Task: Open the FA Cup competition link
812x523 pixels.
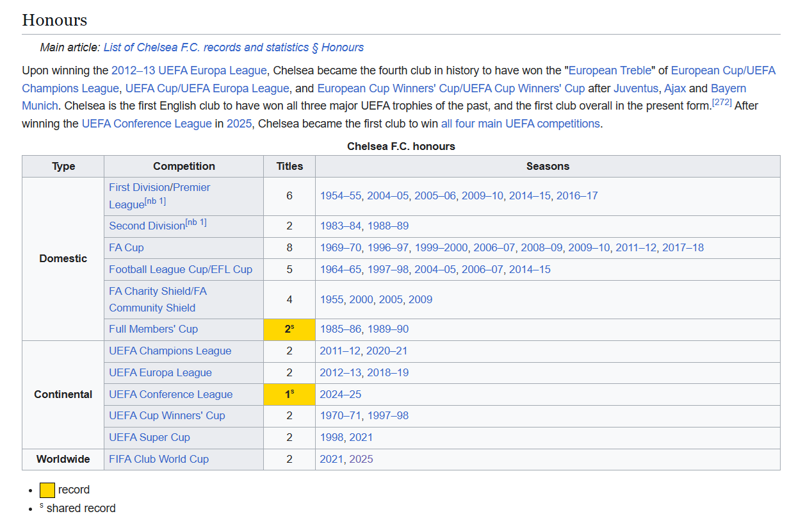Action: pyautogui.click(x=126, y=248)
